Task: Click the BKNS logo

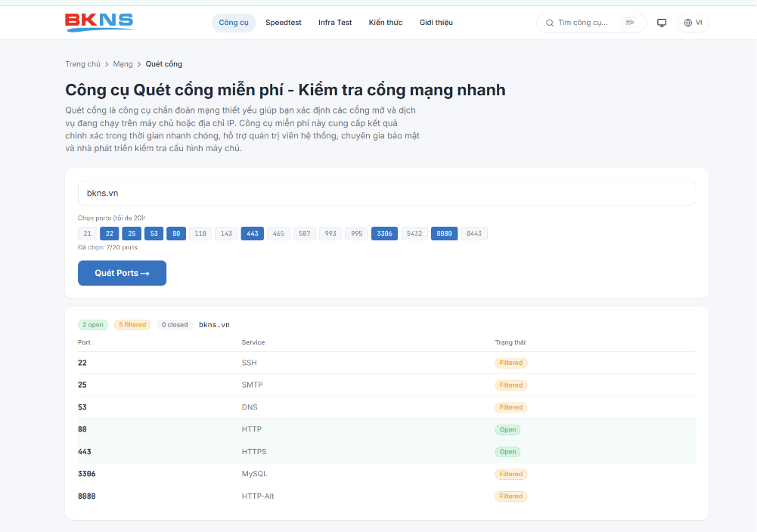Action: 100,22
